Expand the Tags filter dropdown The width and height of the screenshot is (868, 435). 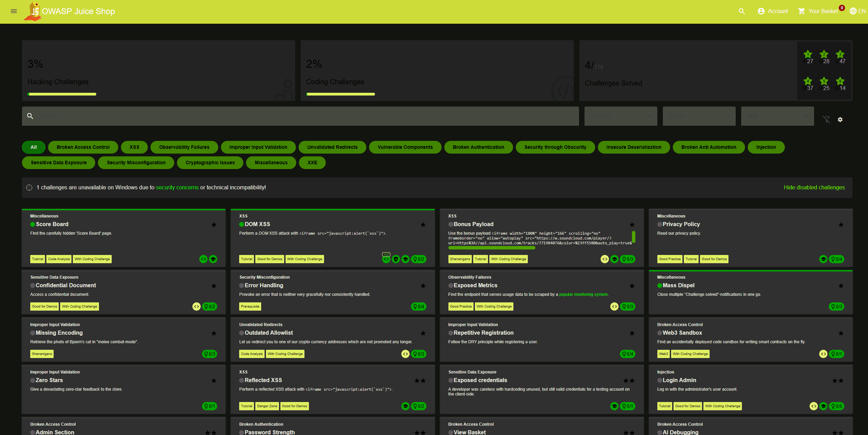click(x=777, y=116)
